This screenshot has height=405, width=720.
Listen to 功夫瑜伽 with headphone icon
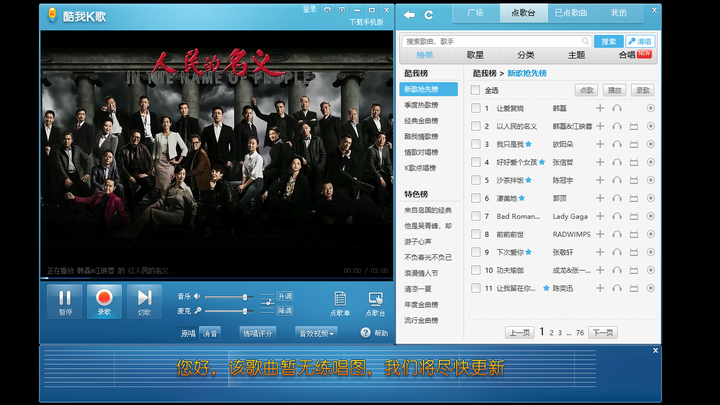[x=617, y=270]
